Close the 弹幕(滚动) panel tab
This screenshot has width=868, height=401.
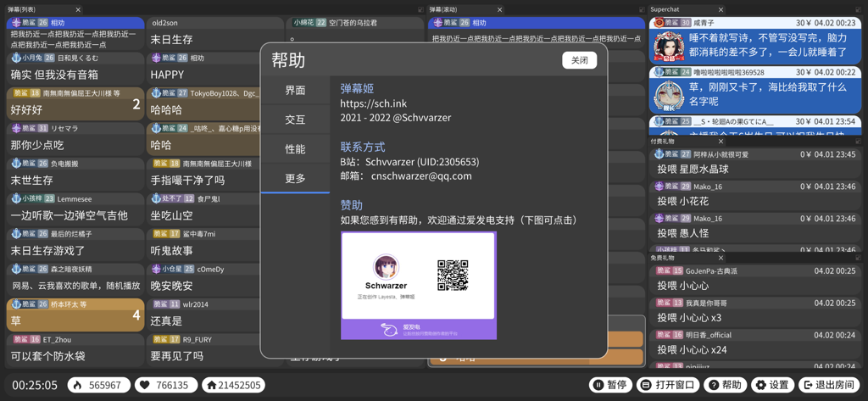pyautogui.click(x=500, y=9)
